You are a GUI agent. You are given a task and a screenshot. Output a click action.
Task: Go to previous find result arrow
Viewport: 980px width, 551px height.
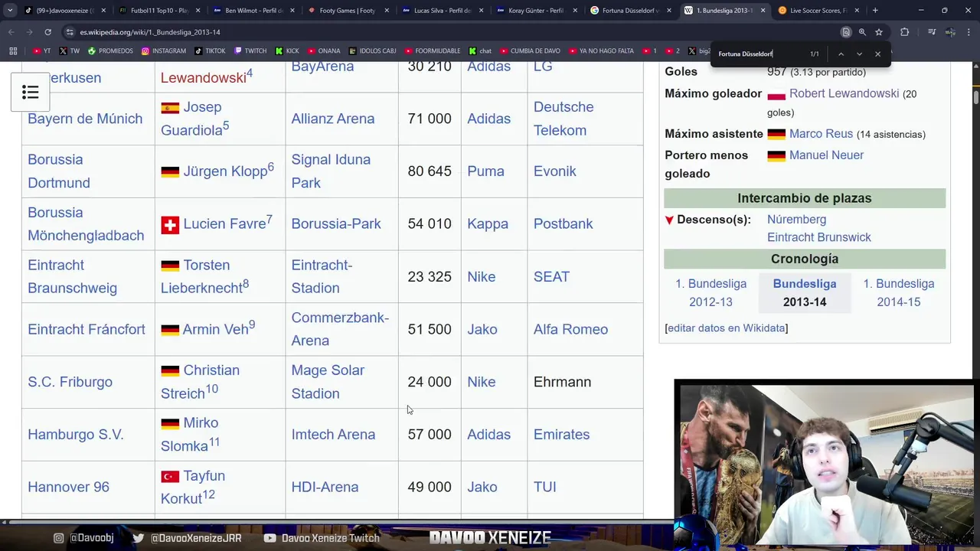[841, 54]
